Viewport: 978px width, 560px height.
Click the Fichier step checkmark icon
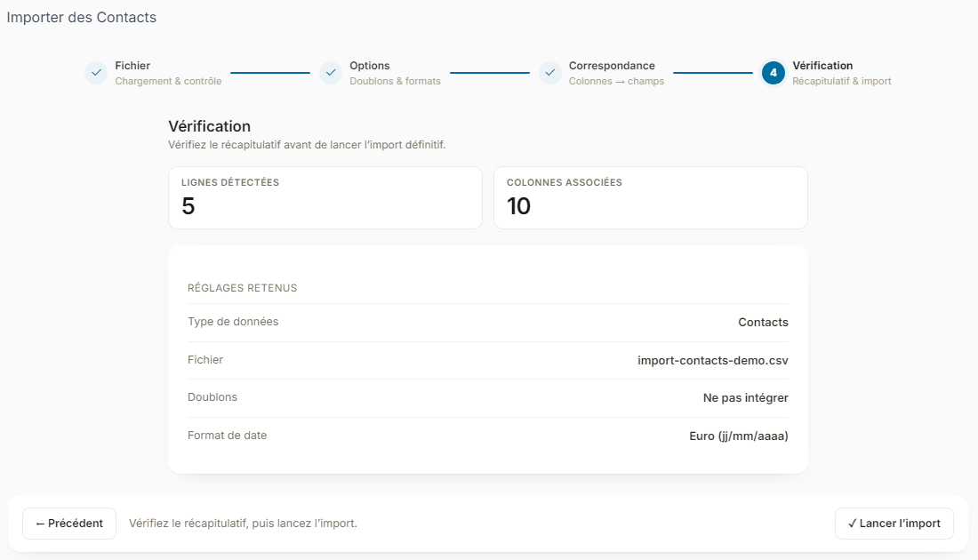point(96,73)
